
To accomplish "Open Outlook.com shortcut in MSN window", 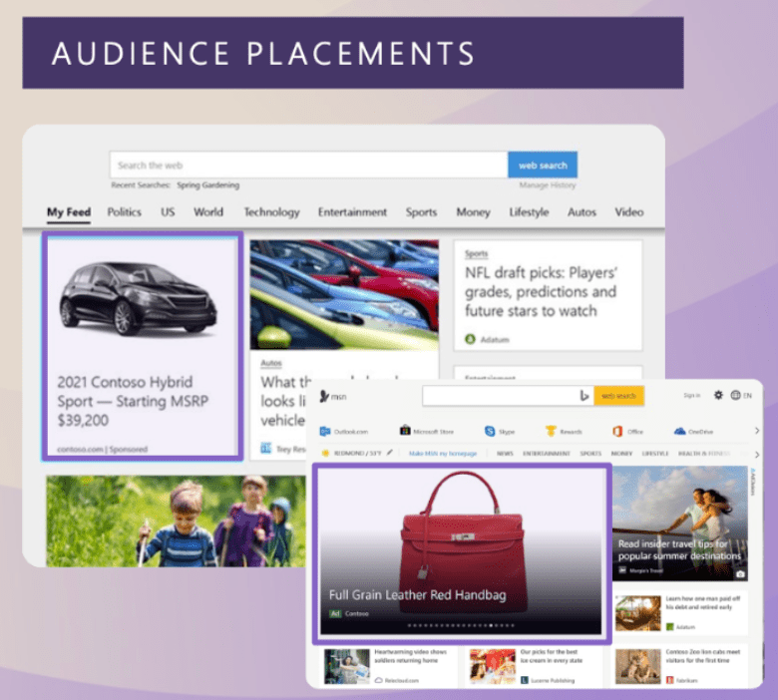I will pos(344,432).
